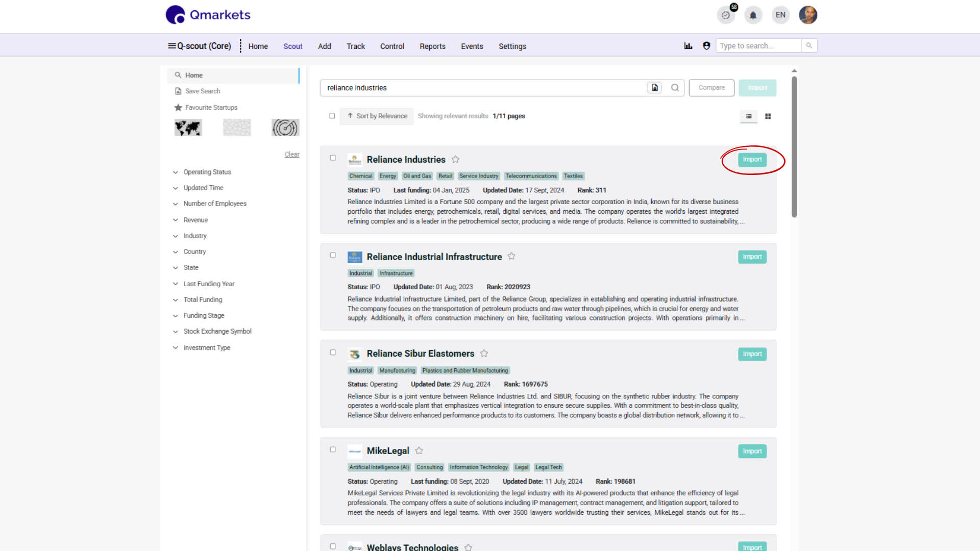The width and height of the screenshot is (980, 551).
Task: Select Reliance Sibur Elastomers checkbox
Action: pyautogui.click(x=333, y=353)
